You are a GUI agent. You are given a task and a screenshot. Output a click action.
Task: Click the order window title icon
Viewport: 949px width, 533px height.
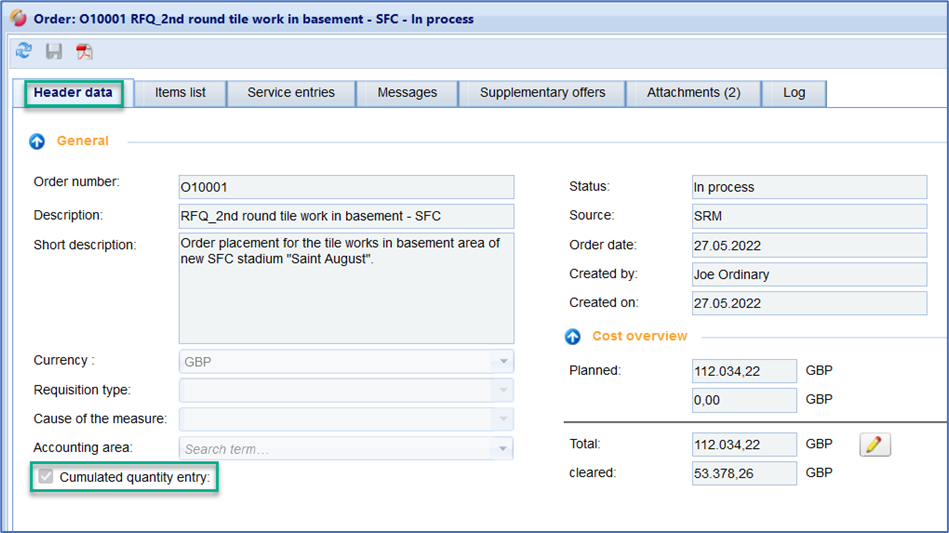tap(17, 18)
